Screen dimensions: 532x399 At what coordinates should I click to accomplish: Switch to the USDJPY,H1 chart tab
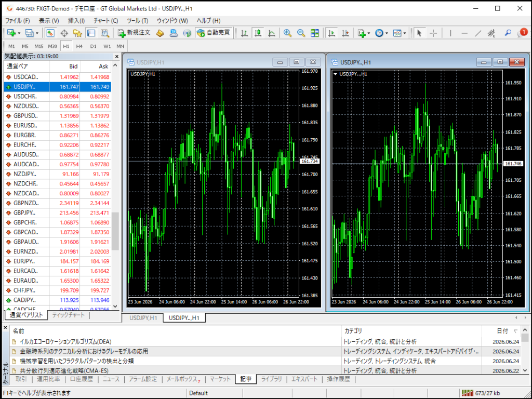[143, 318]
